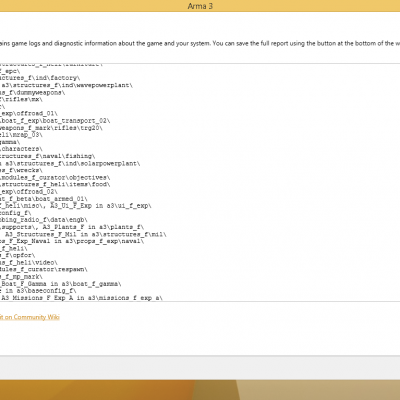Click the radio_f\data\engb log entry

tap(44, 220)
